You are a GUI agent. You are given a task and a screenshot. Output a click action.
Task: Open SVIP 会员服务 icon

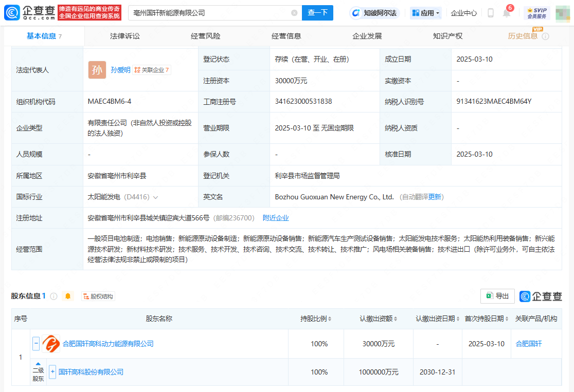pos(537,13)
